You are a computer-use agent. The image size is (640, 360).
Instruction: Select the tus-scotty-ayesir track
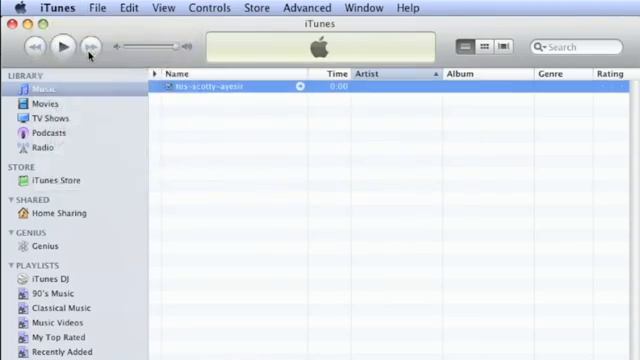point(389,86)
